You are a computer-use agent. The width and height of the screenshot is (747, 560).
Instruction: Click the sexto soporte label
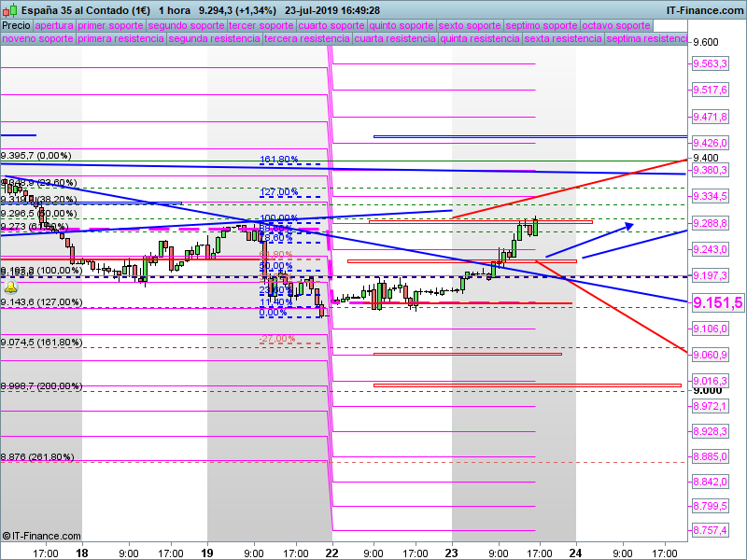[470, 25]
